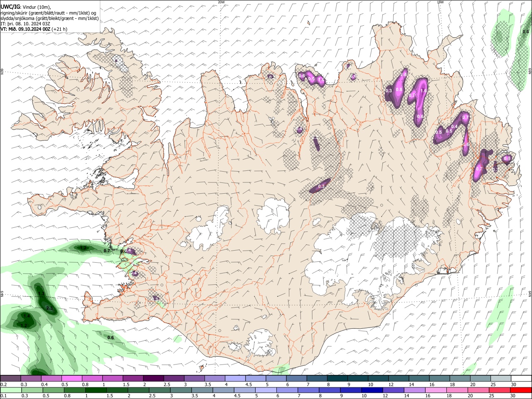The width and height of the screenshot is (532, 399).
Task: Select the pure red 30 swatch, lower legend row
Action: (521, 390)
